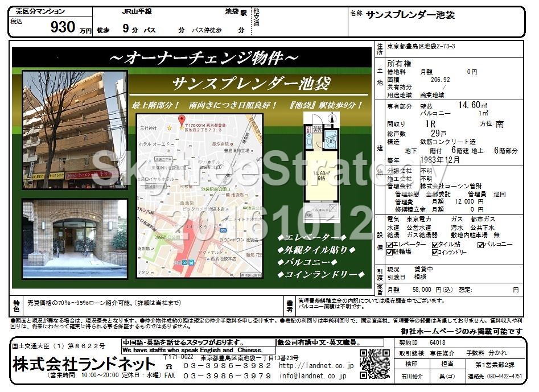
Task: Click the 東京電力 electricity value
Action: point(419,219)
